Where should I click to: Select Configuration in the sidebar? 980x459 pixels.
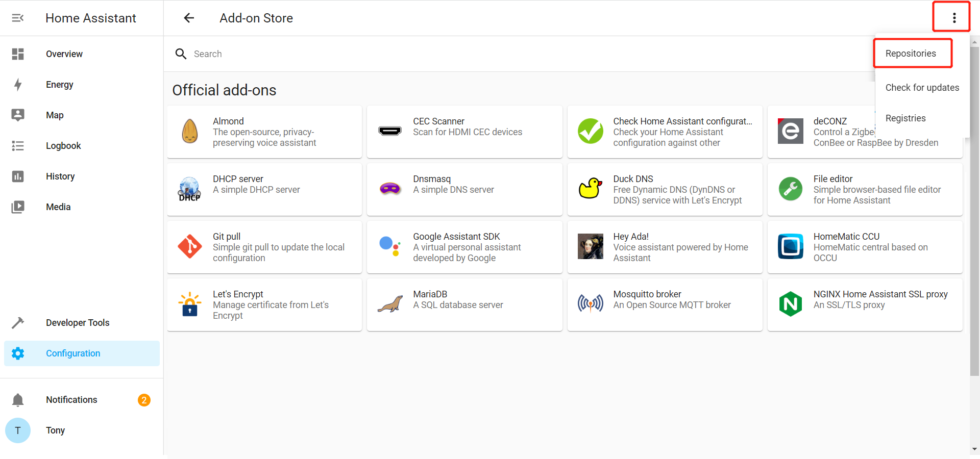[x=82, y=353]
